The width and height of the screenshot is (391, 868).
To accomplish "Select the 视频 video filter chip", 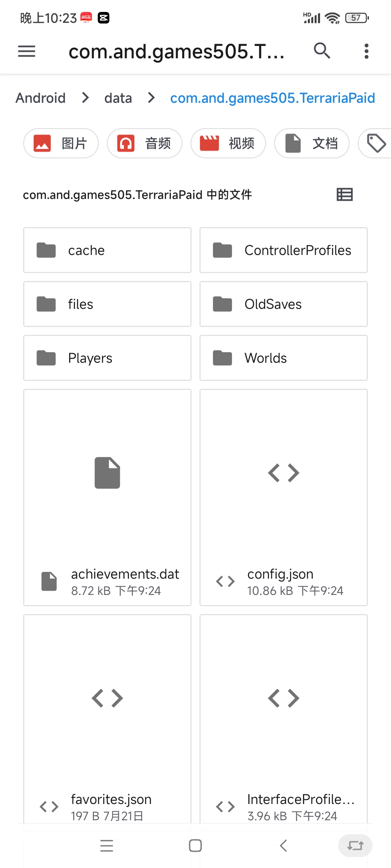I will click(228, 143).
